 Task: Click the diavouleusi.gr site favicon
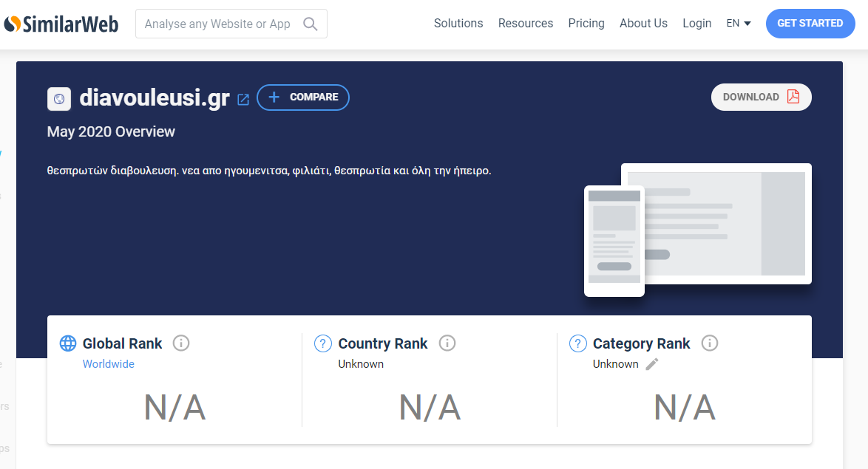point(59,99)
